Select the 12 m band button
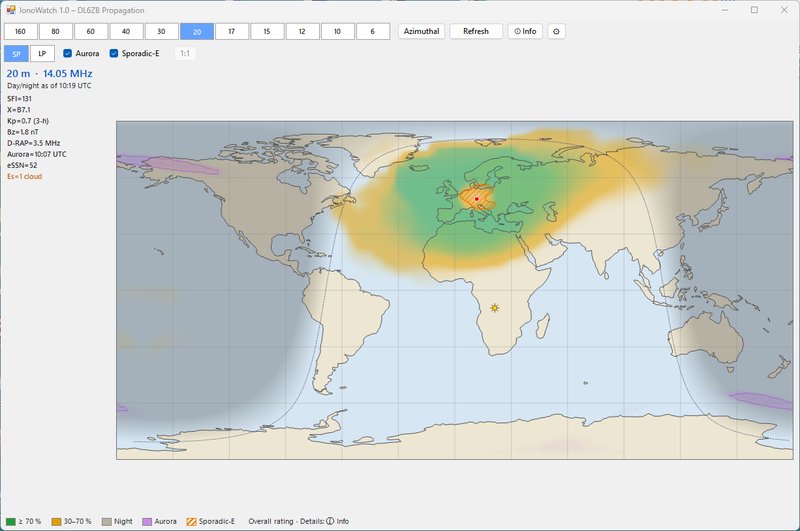The width and height of the screenshot is (800, 531). [x=302, y=31]
